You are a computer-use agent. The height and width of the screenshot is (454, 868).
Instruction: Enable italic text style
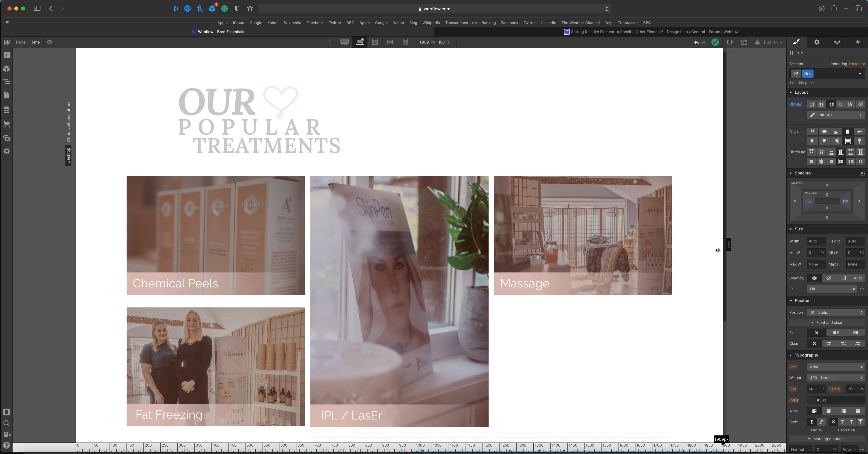pyautogui.click(x=821, y=422)
